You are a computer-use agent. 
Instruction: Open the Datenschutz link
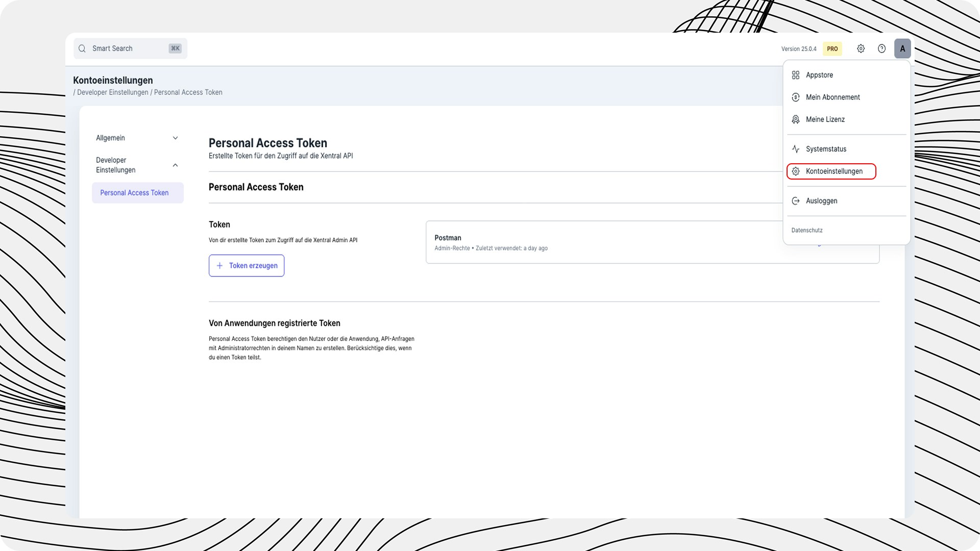point(807,230)
